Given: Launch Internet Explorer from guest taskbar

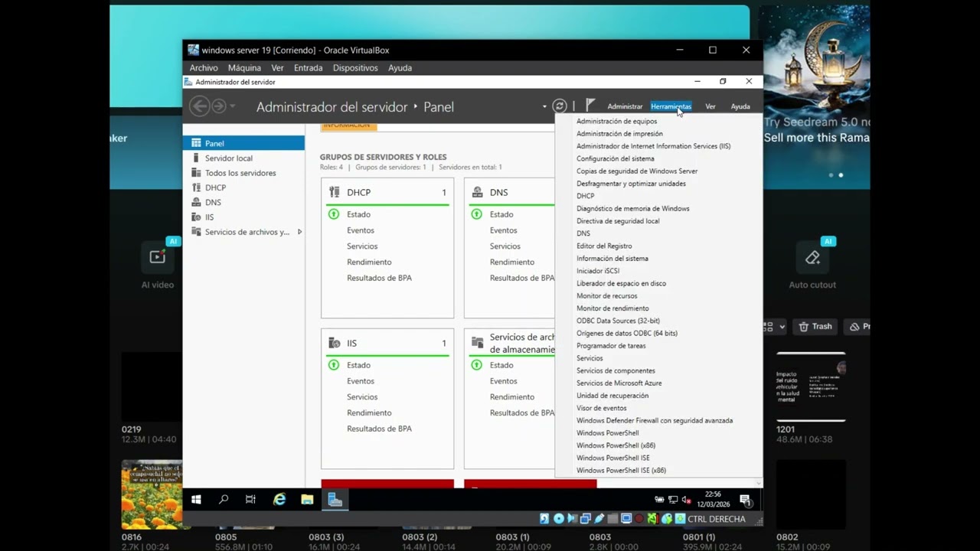Looking at the screenshot, I should [279, 500].
